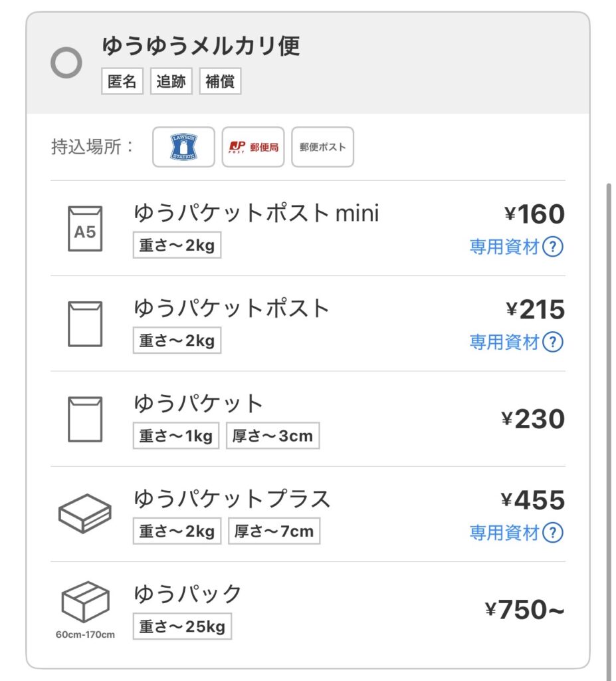
Task: Select the ゆうゆうメルカリ便 radio button
Action: [x=66, y=63]
